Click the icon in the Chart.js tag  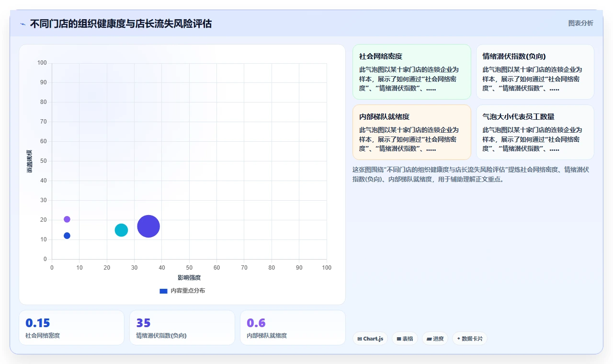coord(360,339)
